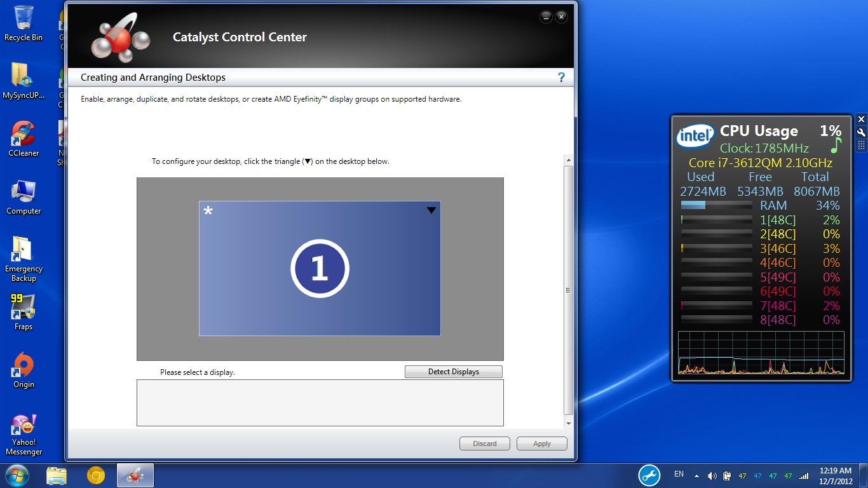Select the CCleaner desktop shortcut
This screenshot has height=488, width=868.
pos(24,139)
